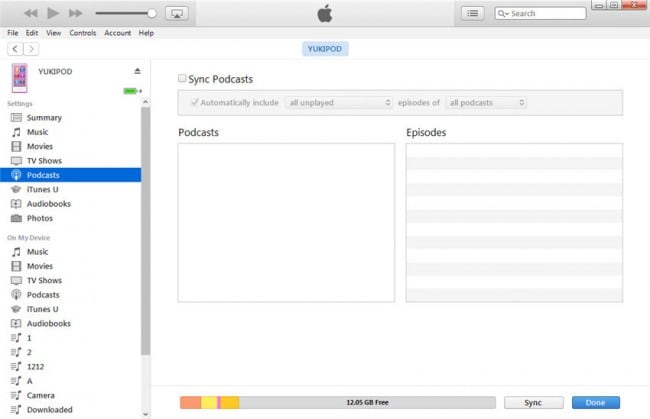
Task: Click the YUKIPOD iPod thumbnail
Action: point(19,78)
